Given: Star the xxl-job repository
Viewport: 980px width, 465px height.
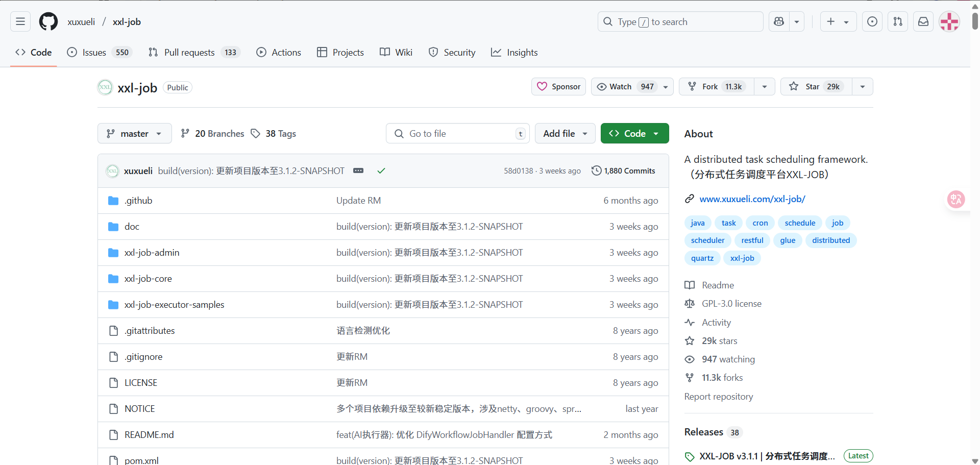Looking at the screenshot, I should pyautogui.click(x=816, y=87).
